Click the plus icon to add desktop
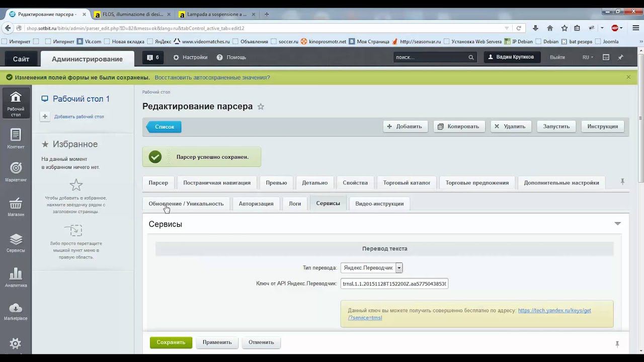This screenshot has height=362, width=644. pyautogui.click(x=45, y=117)
